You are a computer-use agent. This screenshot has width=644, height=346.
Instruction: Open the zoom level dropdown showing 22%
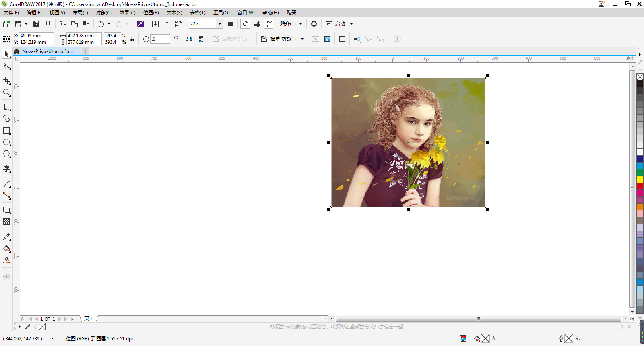coord(220,24)
